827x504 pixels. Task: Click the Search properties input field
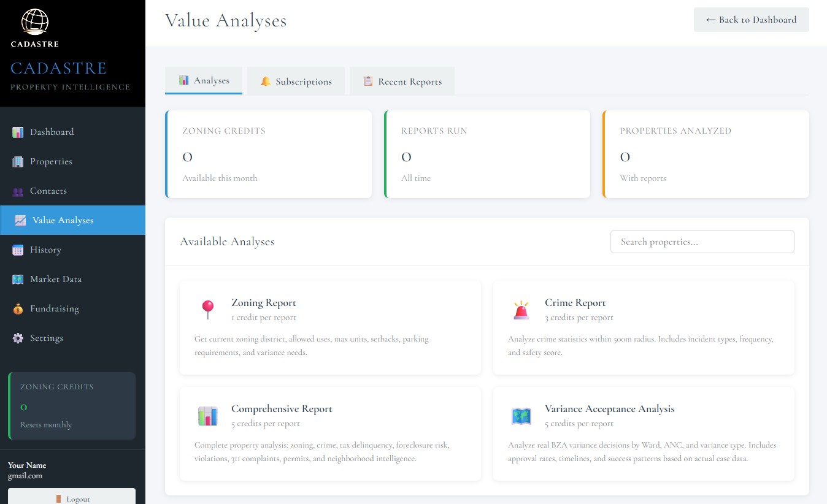[x=702, y=242]
